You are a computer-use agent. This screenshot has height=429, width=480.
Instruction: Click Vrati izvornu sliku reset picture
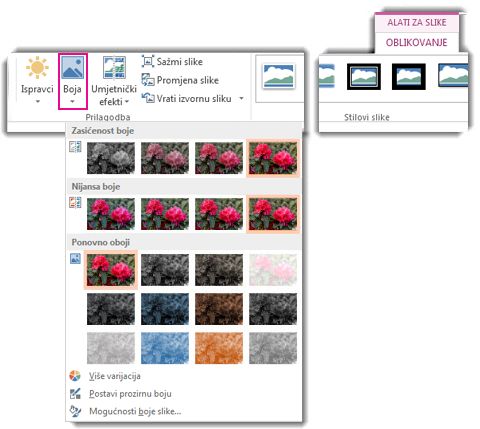coord(186,99)
